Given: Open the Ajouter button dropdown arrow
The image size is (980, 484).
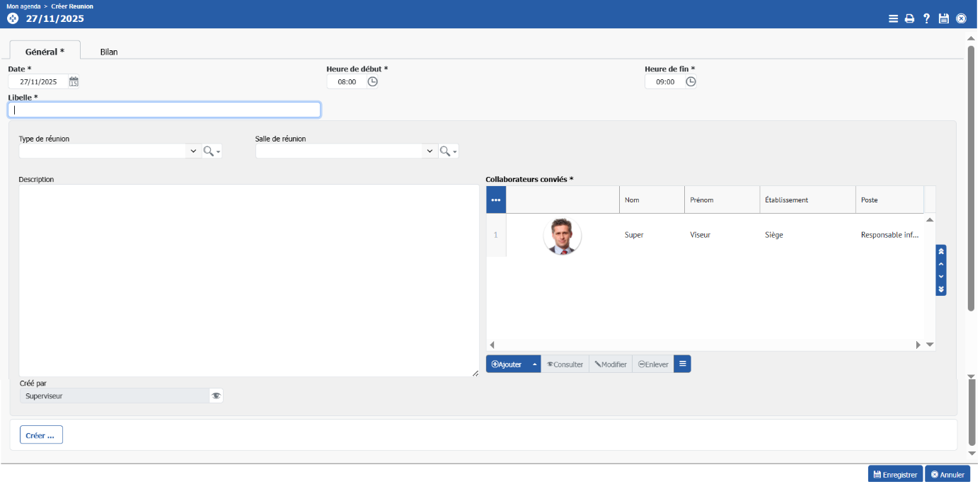Looking at the screenshot, I should pyautogui.click(x=534, y=364).
